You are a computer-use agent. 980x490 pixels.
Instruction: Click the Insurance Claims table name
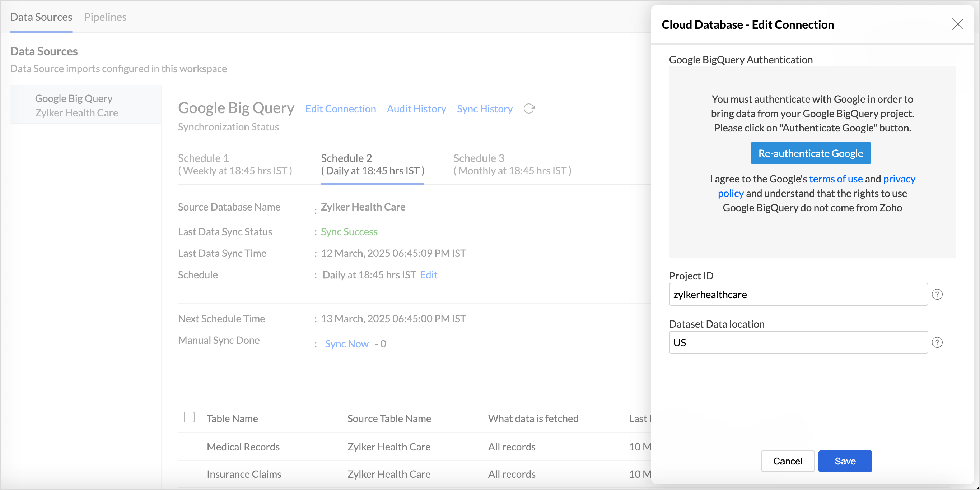point(244,474)
